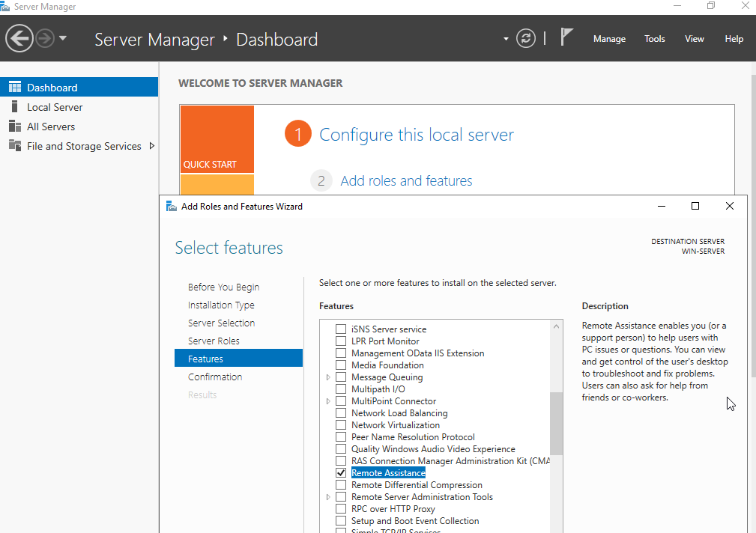
Task: Check the Message Queuing checkbox
Action: [341, 377]
